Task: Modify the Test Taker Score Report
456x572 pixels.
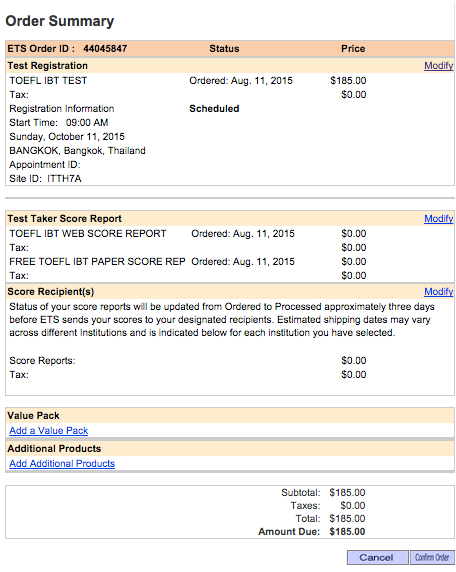Action: (438, 219)
